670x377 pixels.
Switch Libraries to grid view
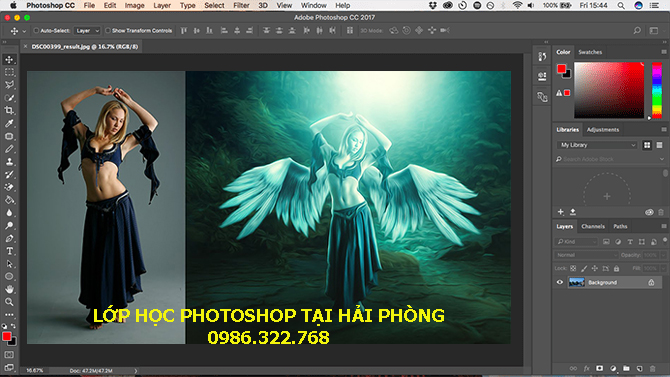647,145
